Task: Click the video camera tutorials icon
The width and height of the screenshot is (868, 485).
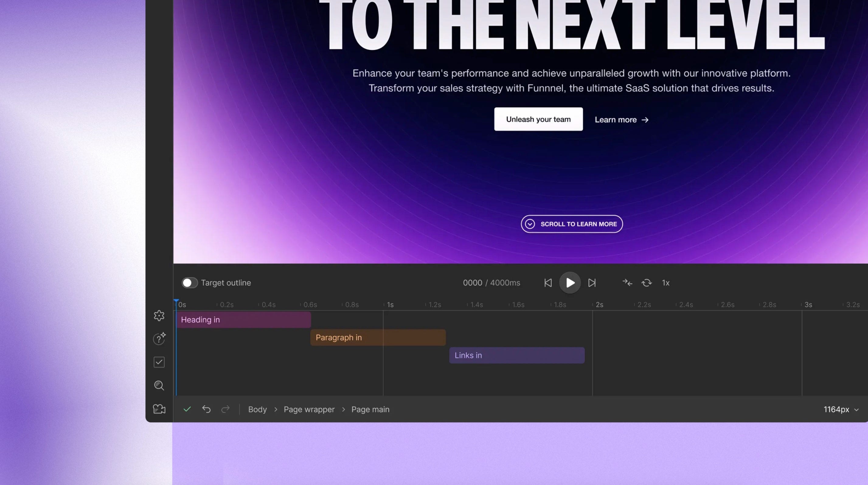Action: pos(159,409)
